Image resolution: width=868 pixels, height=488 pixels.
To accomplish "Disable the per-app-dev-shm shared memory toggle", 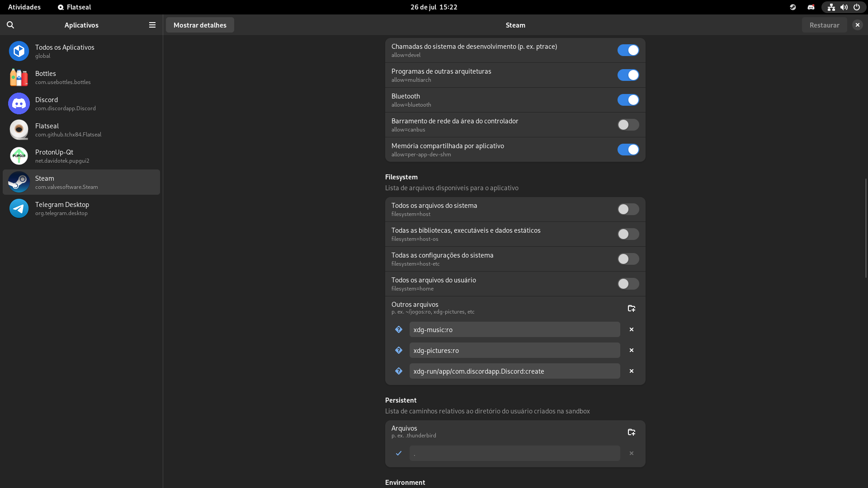I will 628,150.
